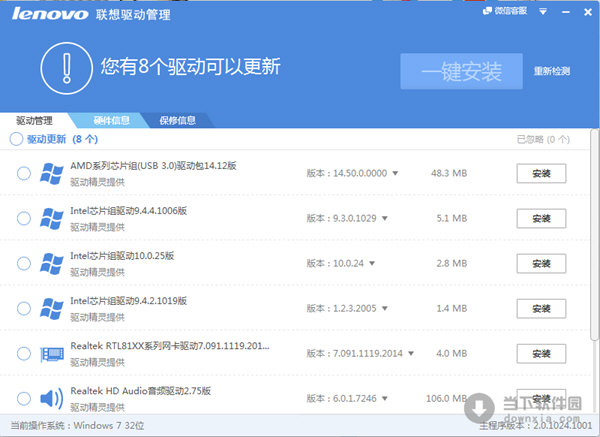Click the 48.3 MB size value

(449, 173)
